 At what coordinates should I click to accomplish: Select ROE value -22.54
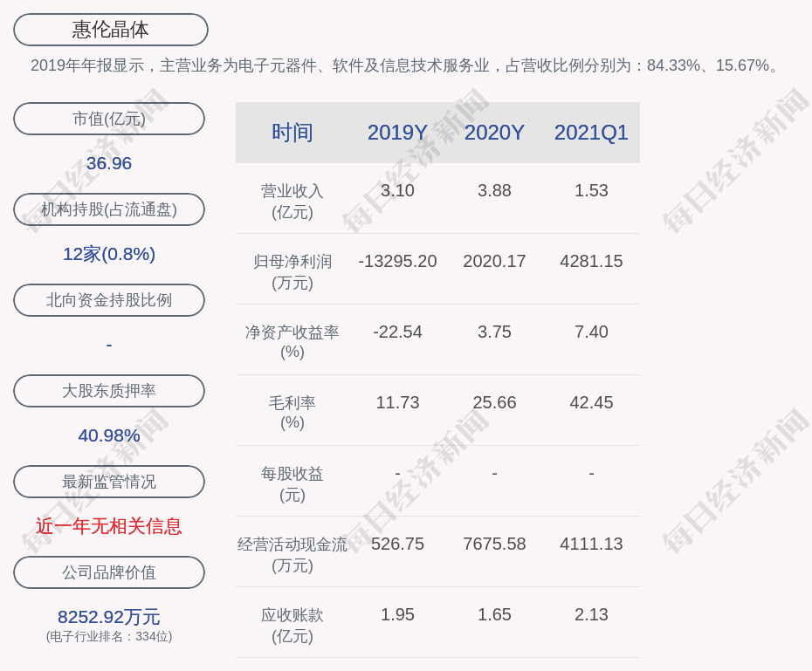pos(397,332)
